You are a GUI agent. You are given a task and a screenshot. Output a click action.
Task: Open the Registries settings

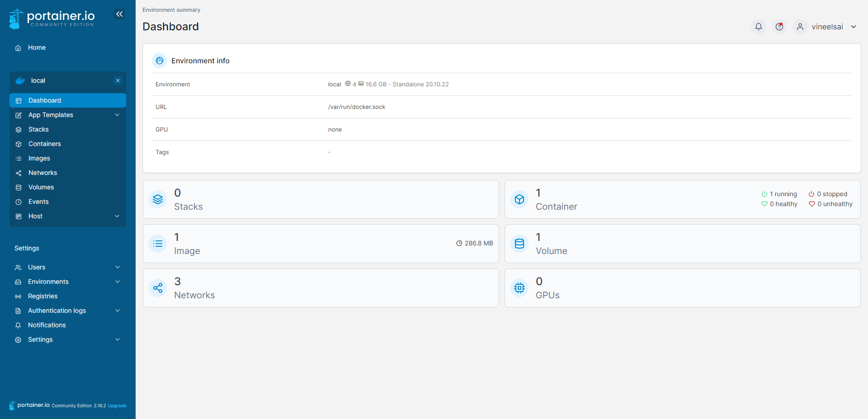[x=42, y=296]
